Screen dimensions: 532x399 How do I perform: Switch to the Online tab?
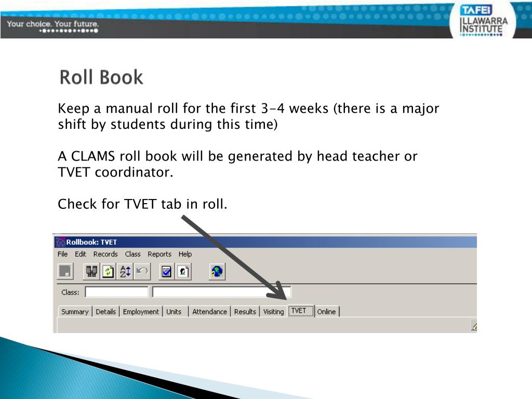pos(326,312)
